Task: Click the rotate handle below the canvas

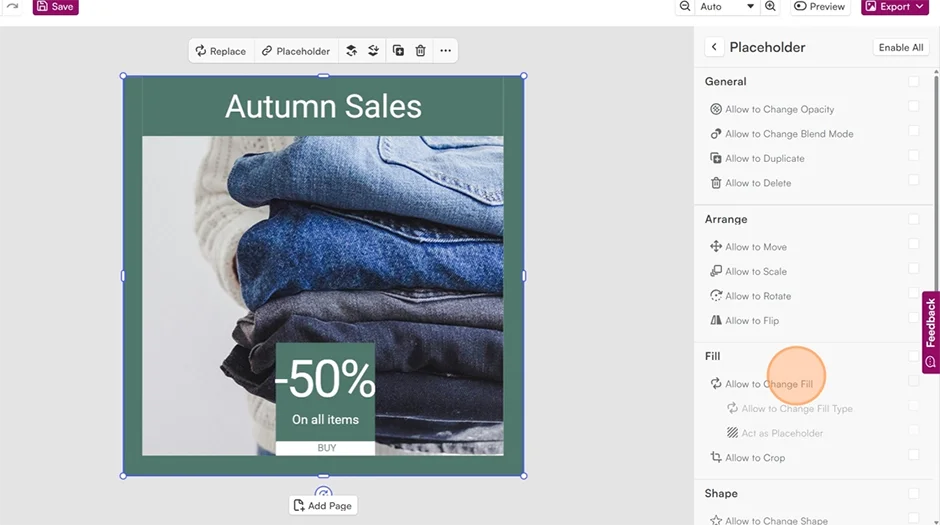Action: pyautogui.click(x=323, y=491)
